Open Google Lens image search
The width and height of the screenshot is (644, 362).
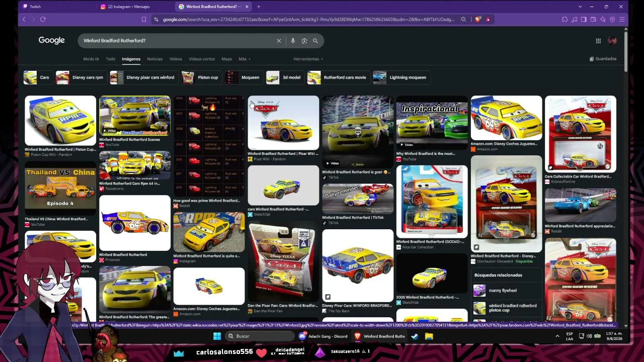click(304, 41)
